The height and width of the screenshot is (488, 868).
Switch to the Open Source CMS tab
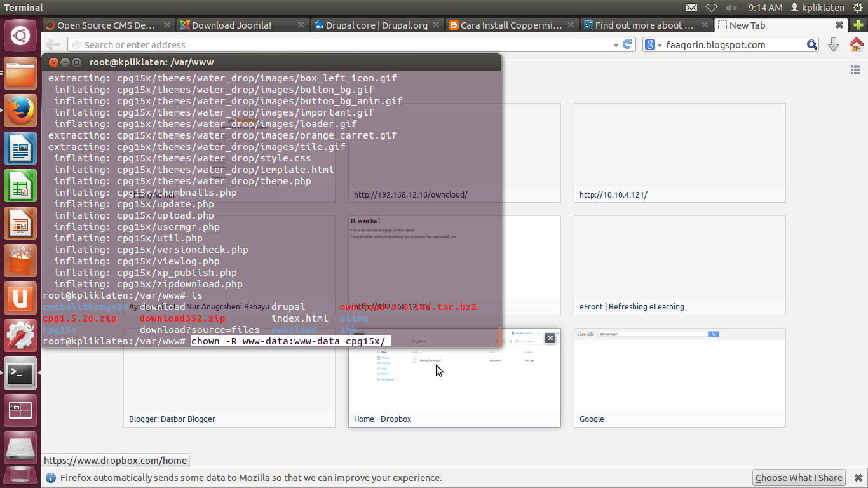click(x=108, y=25)
